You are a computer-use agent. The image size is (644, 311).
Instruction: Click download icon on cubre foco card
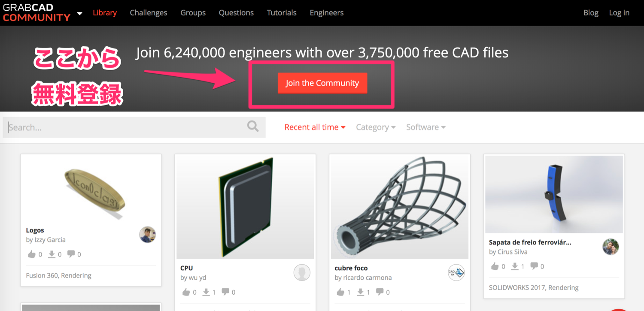click(x=360, y=292)
